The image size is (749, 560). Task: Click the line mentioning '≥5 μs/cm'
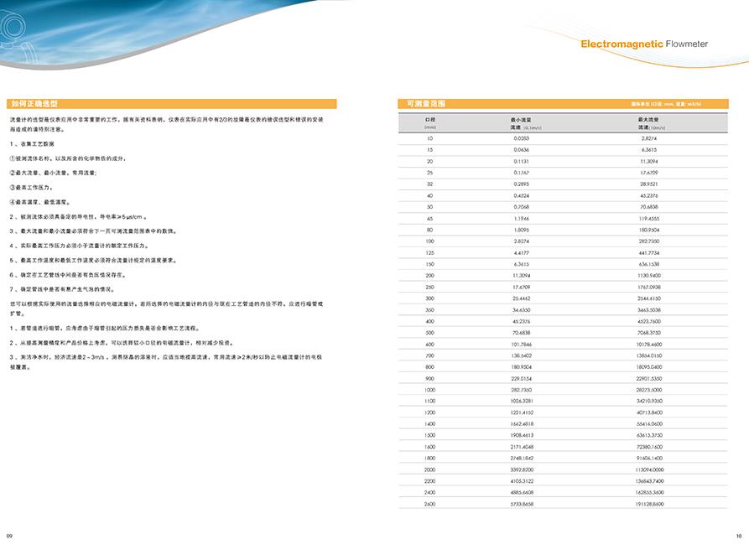(x=84, y=216)
